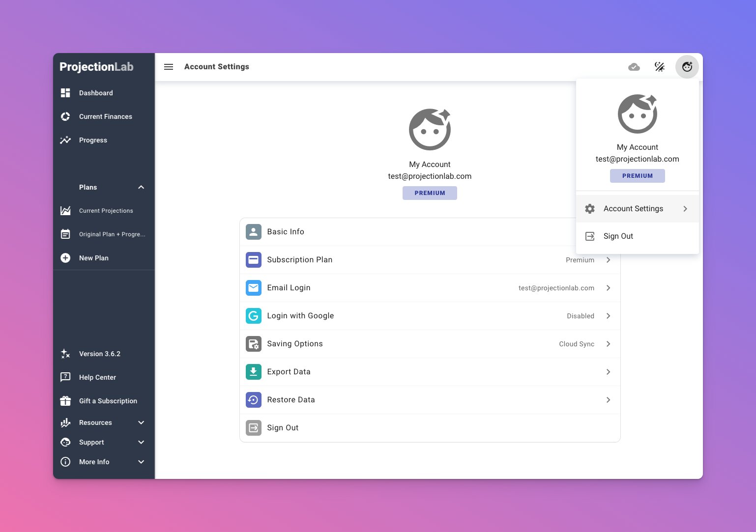Image resolution: width=756 pixels, height=532 pixels.
Task: Open Dashboard from the sidebar
Action: (x=96, y=93)
